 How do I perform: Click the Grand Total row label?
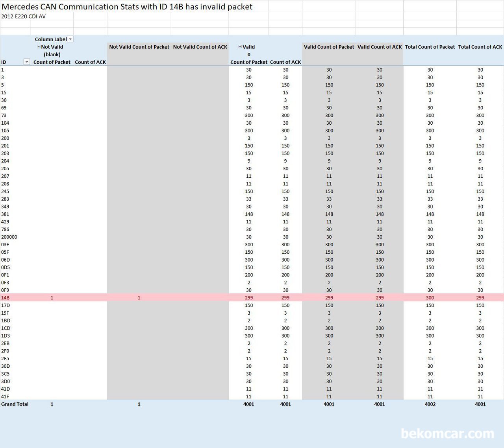pos(15,404)
